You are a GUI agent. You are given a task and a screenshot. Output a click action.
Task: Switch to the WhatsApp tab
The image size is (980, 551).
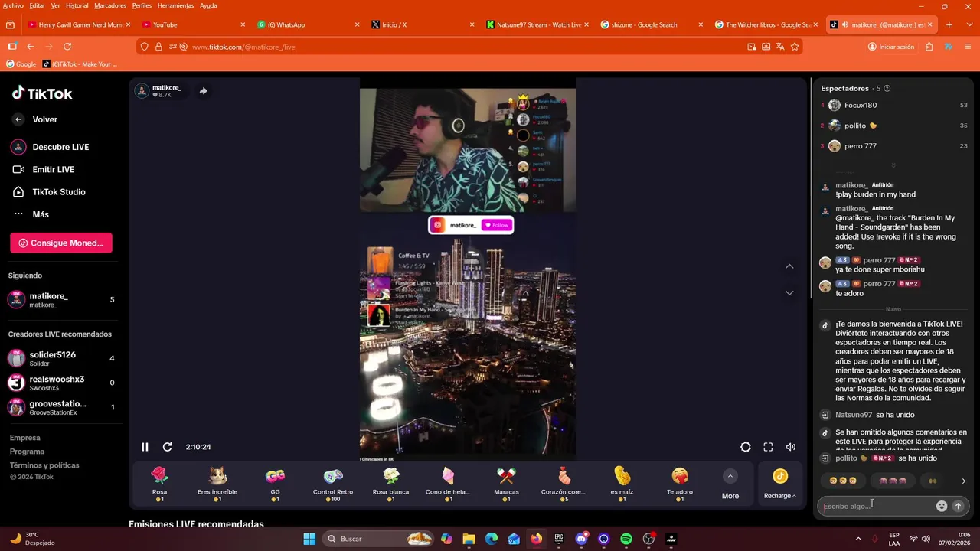[306, 24]
